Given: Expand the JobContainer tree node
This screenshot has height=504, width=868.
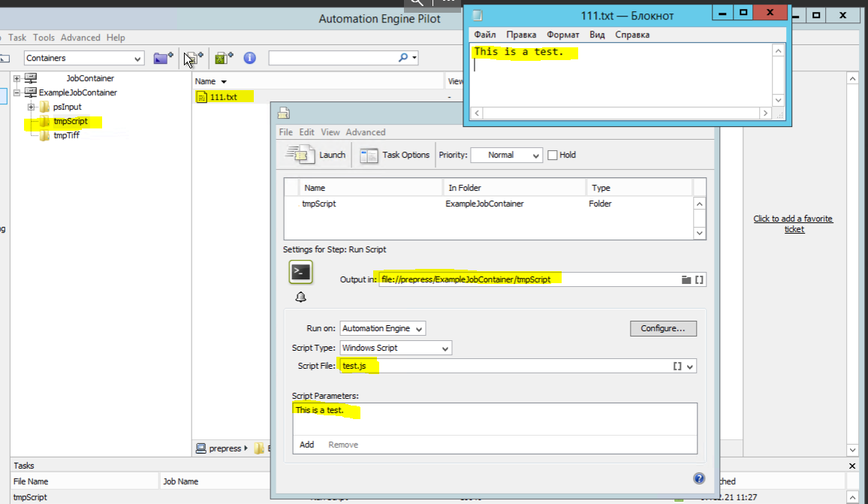Looking at the screenshot, I should 17,78.
